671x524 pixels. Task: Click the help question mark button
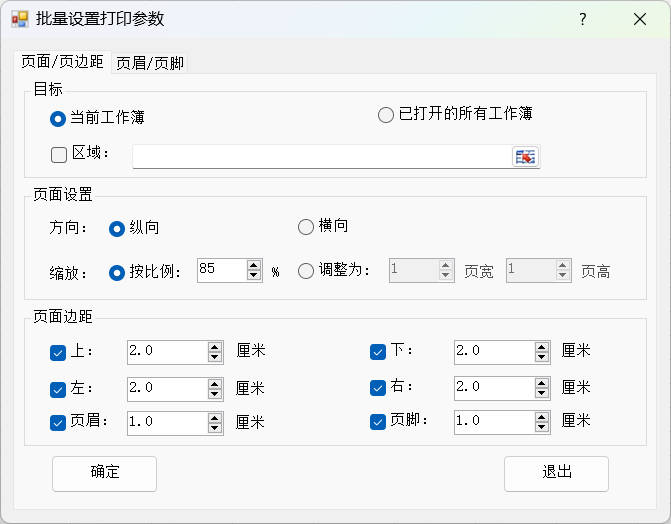tap(582, 19)
